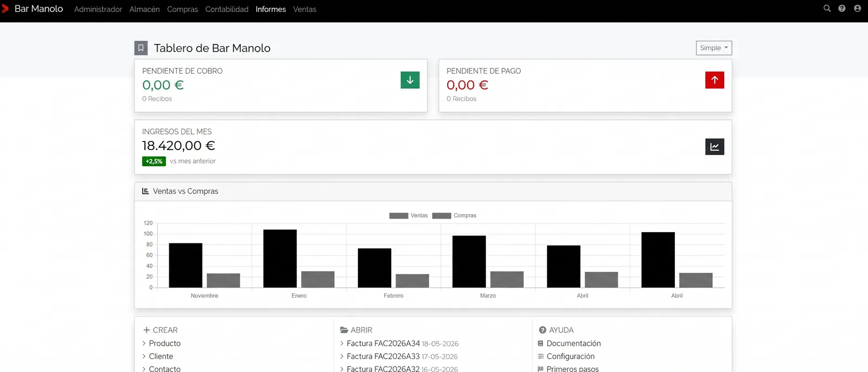Click the sliders icon beside Configuración
The width and height of the screenshot is (868, 372).
[x=540, y=356]
